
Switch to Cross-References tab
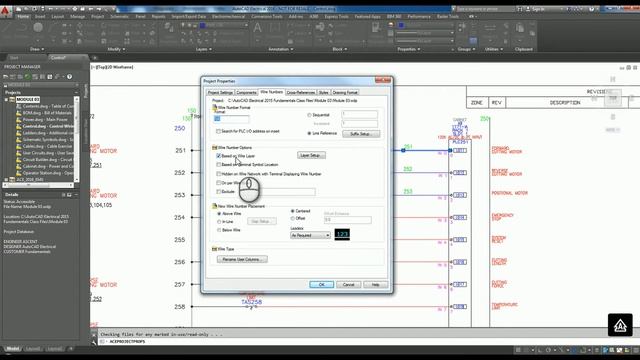pyautogui.click(x=301, y=93)
